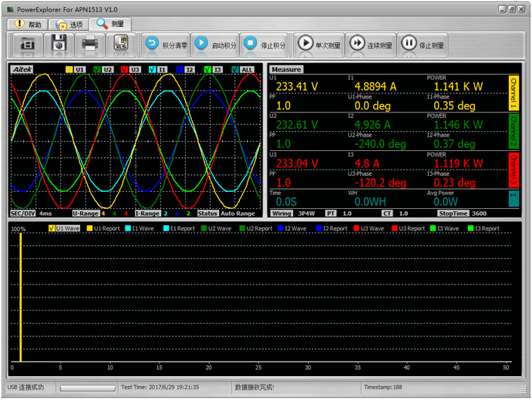Toggle the ALL waveforms checkbox

pos(237,69)
